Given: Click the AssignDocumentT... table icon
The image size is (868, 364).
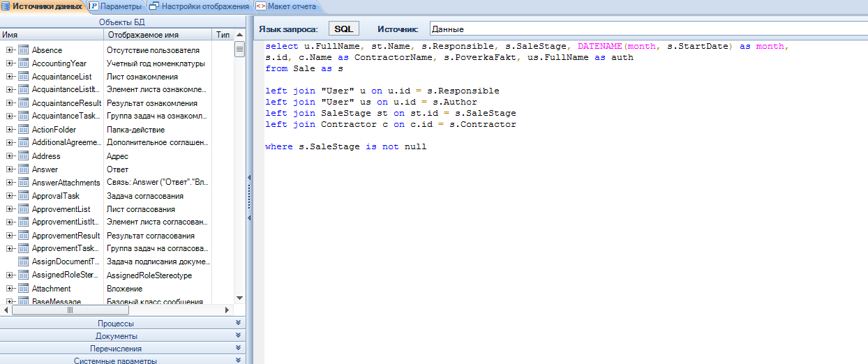Looking at the screenshot, I should tap(23, 262).
